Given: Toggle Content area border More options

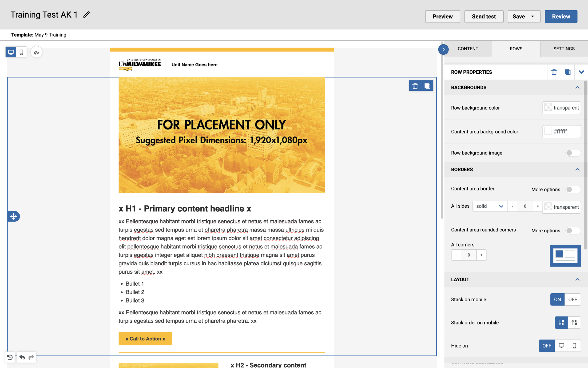Looking at the screenshot, I should 573,189.
